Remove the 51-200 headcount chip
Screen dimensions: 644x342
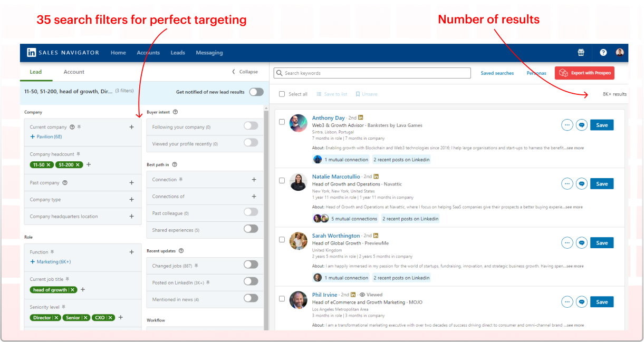[78, 165]
